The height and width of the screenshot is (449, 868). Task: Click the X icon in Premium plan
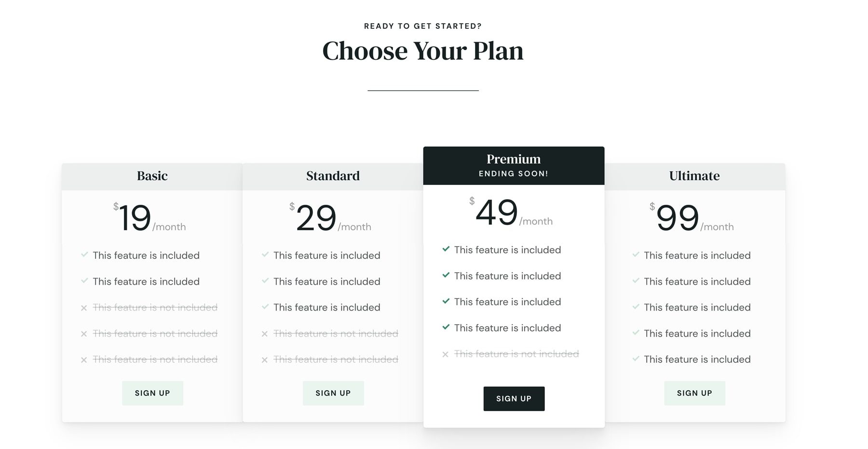tap(445, 355)
